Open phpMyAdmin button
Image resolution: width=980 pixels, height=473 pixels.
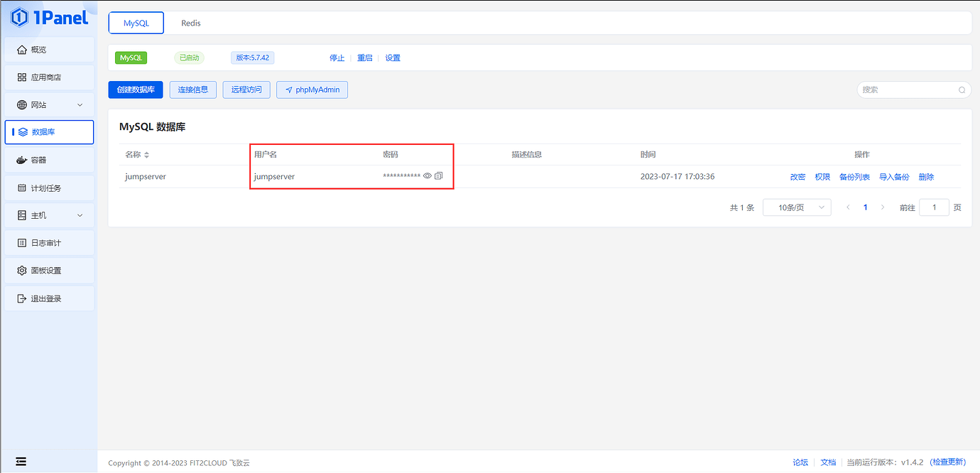(x=312, y=90)
